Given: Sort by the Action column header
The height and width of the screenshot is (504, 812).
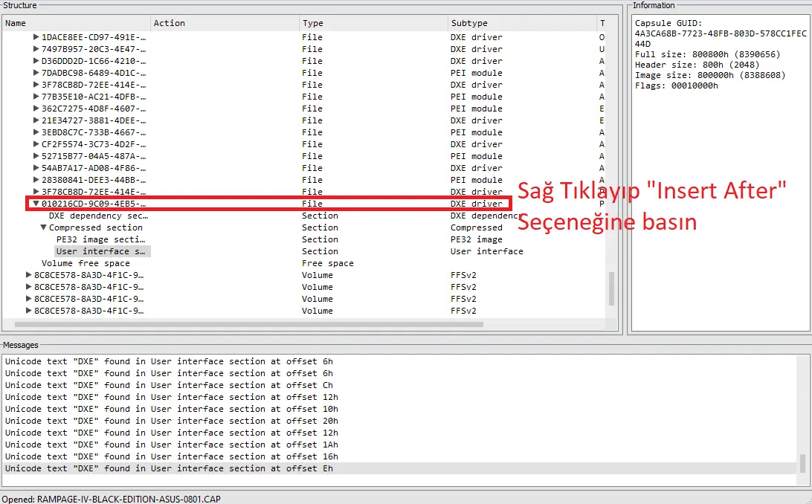Looking at the screenshot, I should tap(225, 23).
